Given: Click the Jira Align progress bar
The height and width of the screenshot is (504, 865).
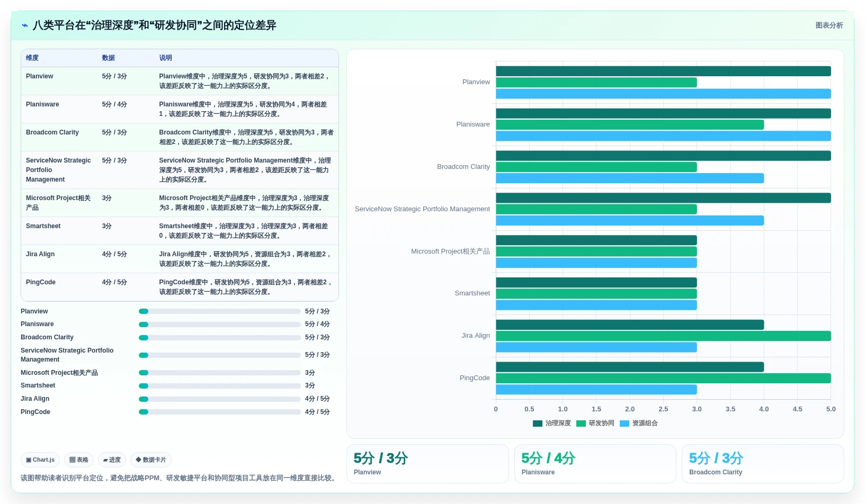Looking at the screenshot, I should (220, 399).
